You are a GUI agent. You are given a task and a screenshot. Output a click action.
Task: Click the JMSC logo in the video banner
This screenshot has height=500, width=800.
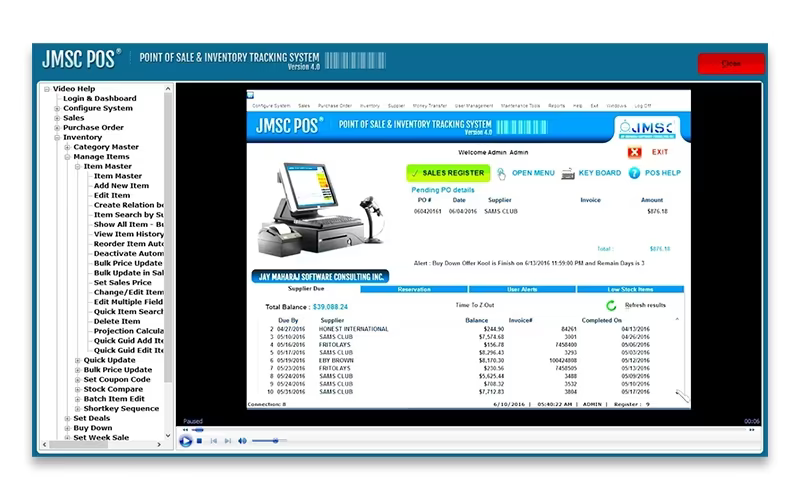pos(647,129)
